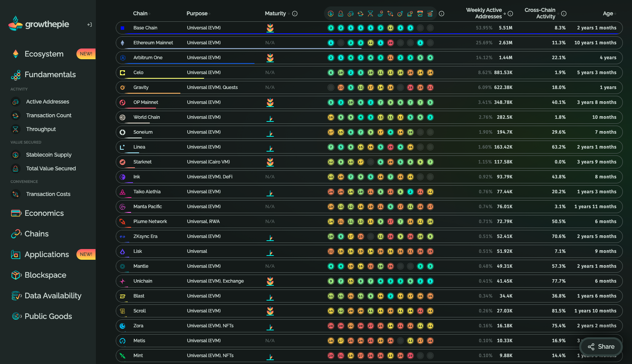Click the info icon next to Maturity
Screen dimensions: 632x364
pos(295,14)
